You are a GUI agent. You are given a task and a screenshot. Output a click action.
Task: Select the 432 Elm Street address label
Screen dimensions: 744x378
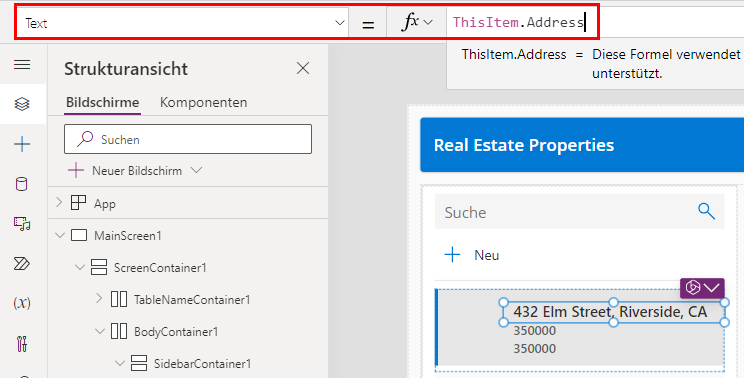[x=610, y=312]
